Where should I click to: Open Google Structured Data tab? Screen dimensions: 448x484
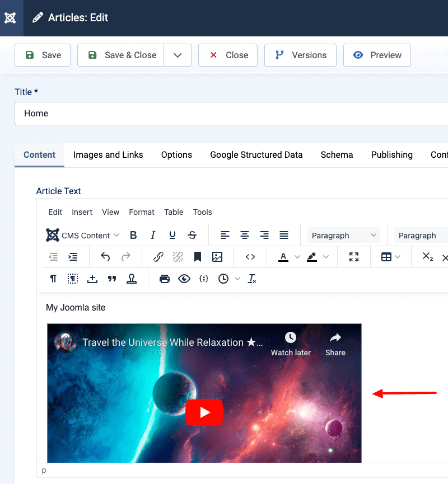[x=256, y=154]
